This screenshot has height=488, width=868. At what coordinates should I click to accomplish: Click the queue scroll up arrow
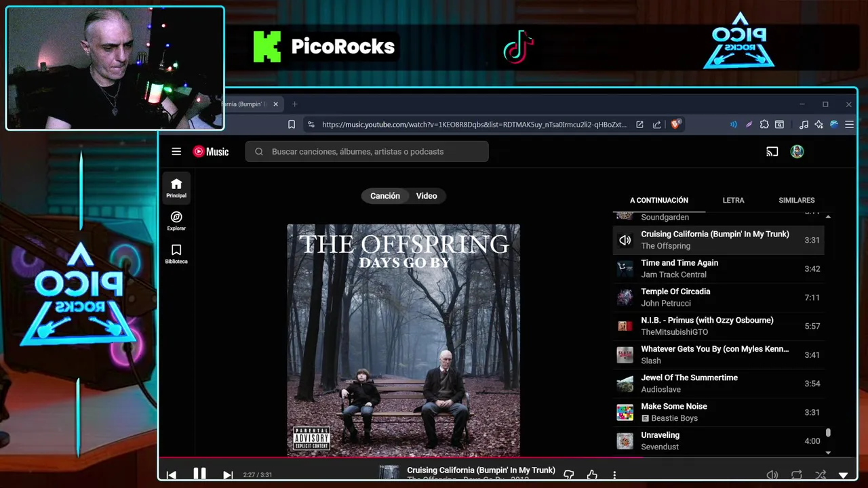(828, 216)
